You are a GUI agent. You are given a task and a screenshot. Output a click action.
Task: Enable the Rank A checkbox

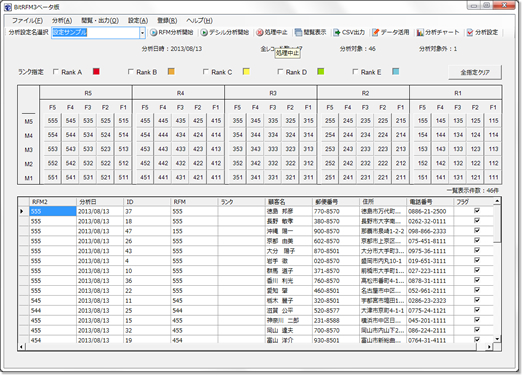pyautogui.click(x=56, y=72)
